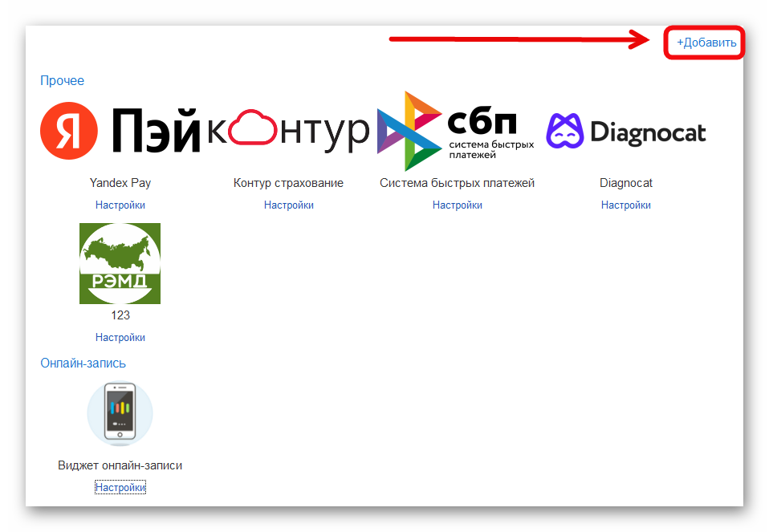
Task: Click the Онлайн-запись section heading
Action: tap(83, 363)
